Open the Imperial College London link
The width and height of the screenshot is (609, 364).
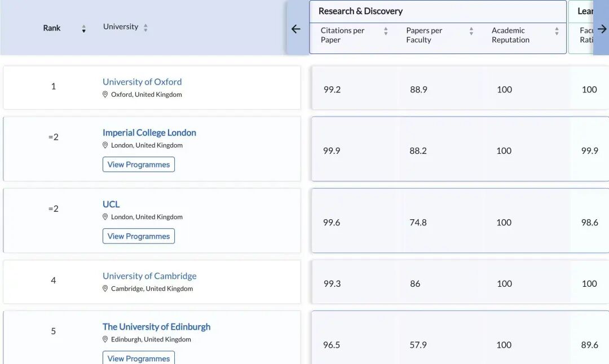pyautogui.click(x=149, y=132)
